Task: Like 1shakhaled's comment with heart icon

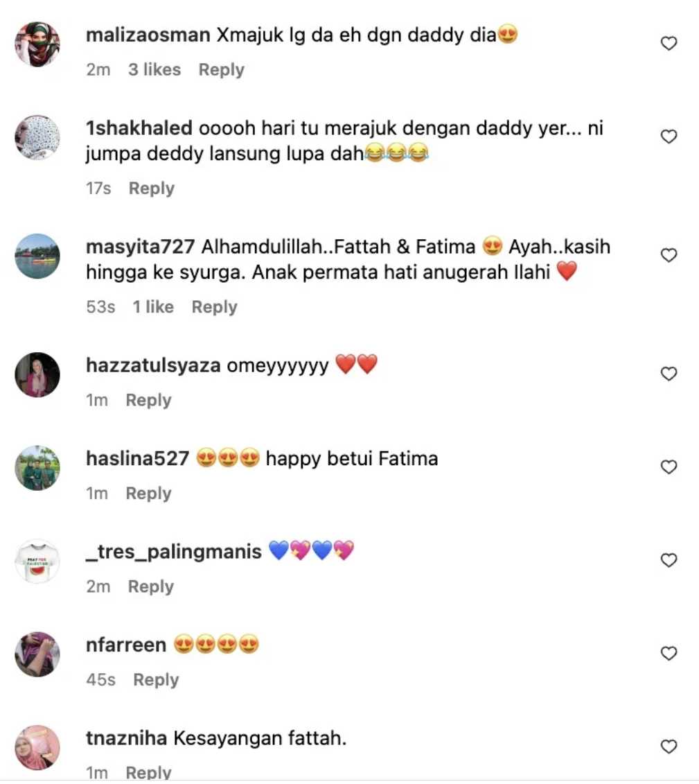Action: point(669,137)
